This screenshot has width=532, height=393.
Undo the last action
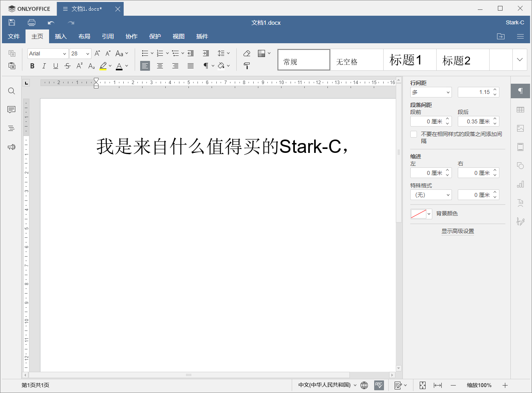[x=51, y=23]
